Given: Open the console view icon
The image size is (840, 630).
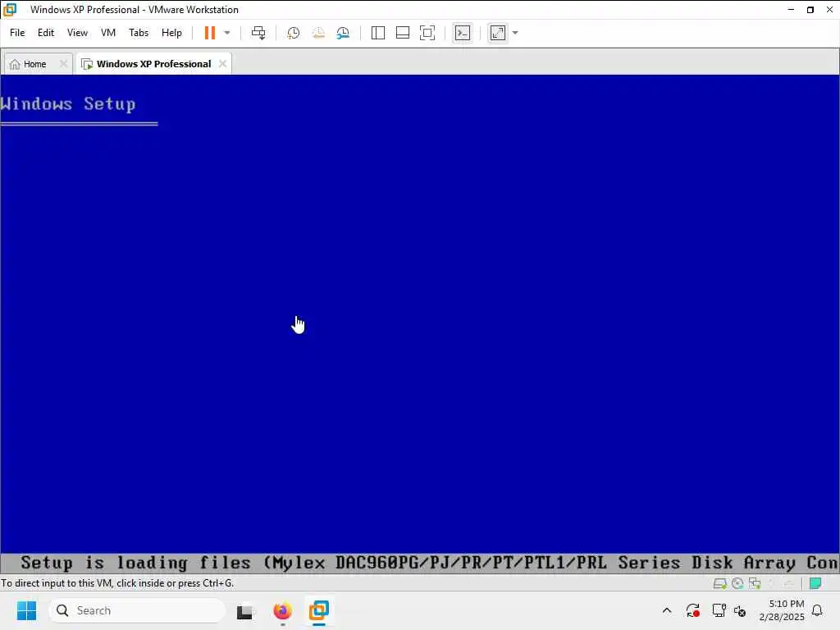Looking at the screenshot, I should tap(463, 33).
